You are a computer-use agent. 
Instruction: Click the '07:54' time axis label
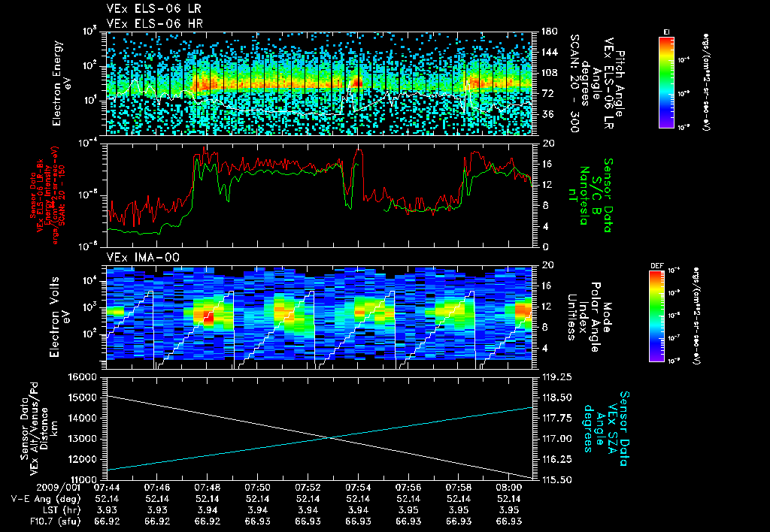click(358, 488)
